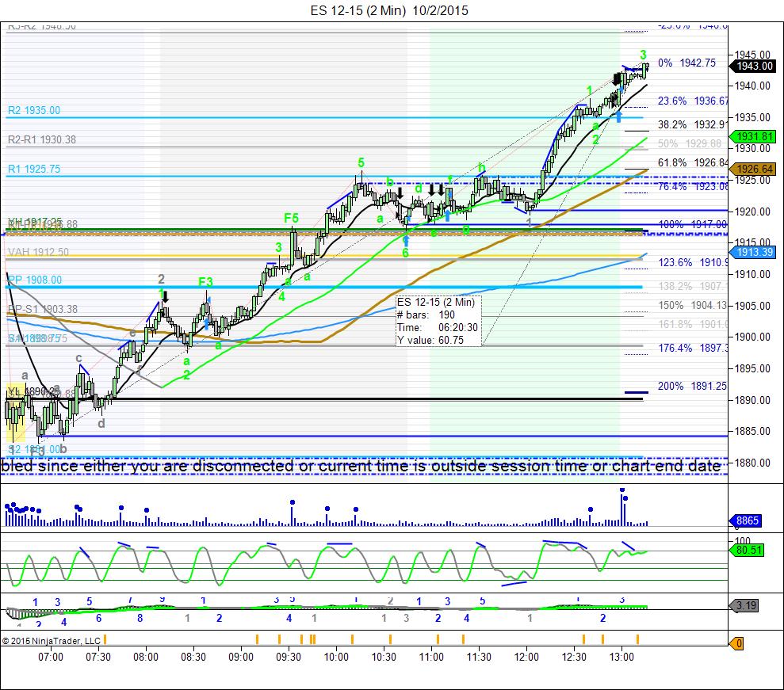This screenshot has height=690, width=784.
Task: Click the 38.2% 1932.91 Fibonacci label
Action: click(693, 124)
